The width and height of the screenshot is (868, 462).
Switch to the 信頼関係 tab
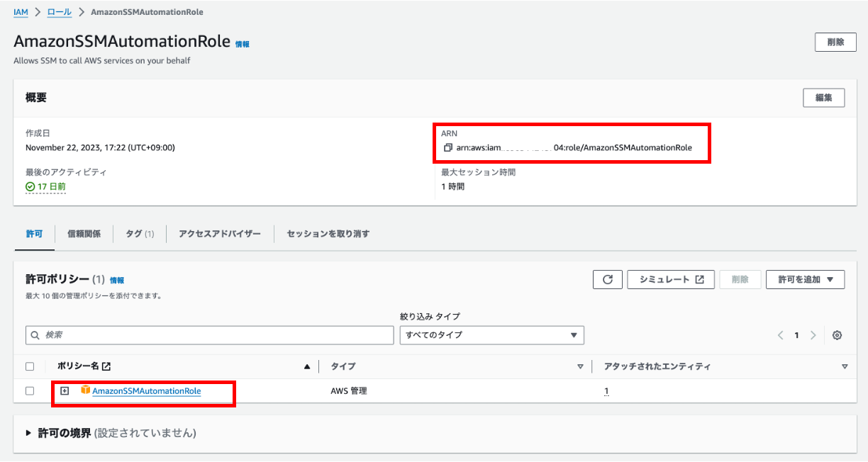[84, 234]
